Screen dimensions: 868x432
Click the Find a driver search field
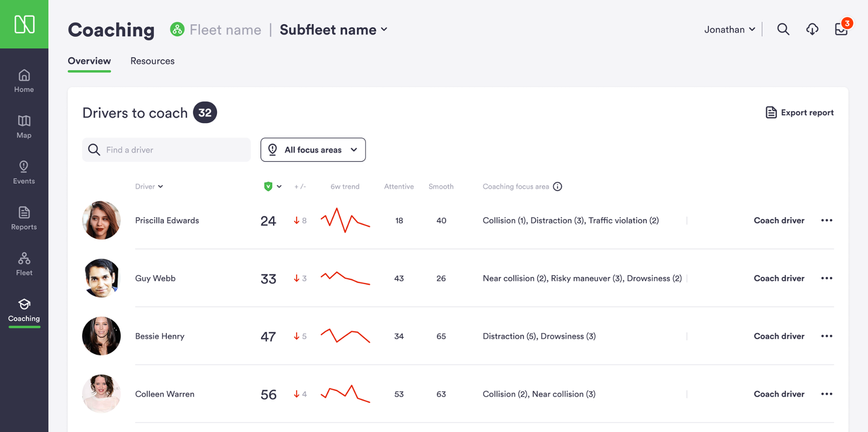[166, 150]
